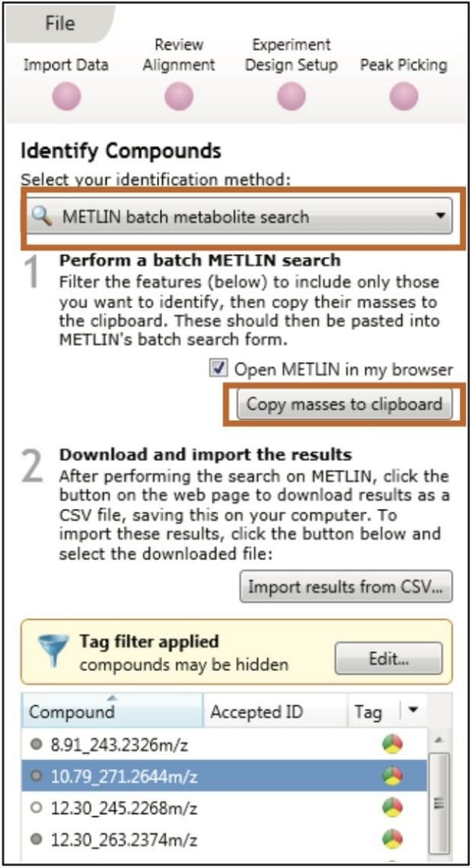The height and width of the screenshot is (868, 472).
Task: Click the Import Data step circle
Action: [66, 97]
